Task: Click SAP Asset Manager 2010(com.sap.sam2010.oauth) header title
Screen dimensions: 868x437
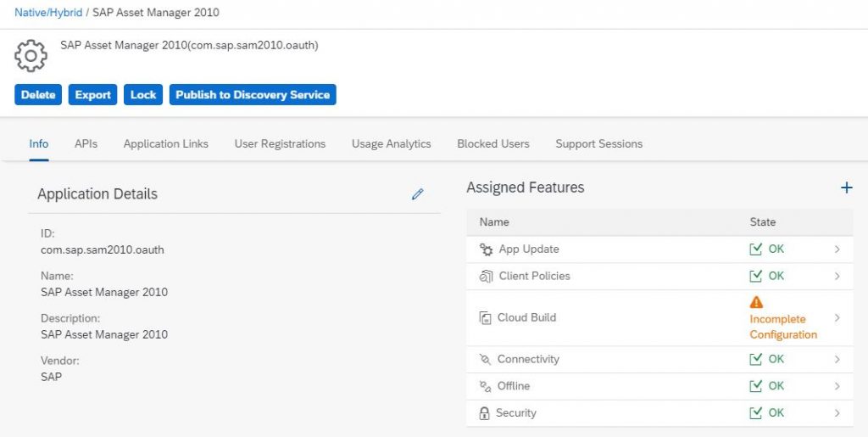Action: pyautogui.click(x=189, y=46)
